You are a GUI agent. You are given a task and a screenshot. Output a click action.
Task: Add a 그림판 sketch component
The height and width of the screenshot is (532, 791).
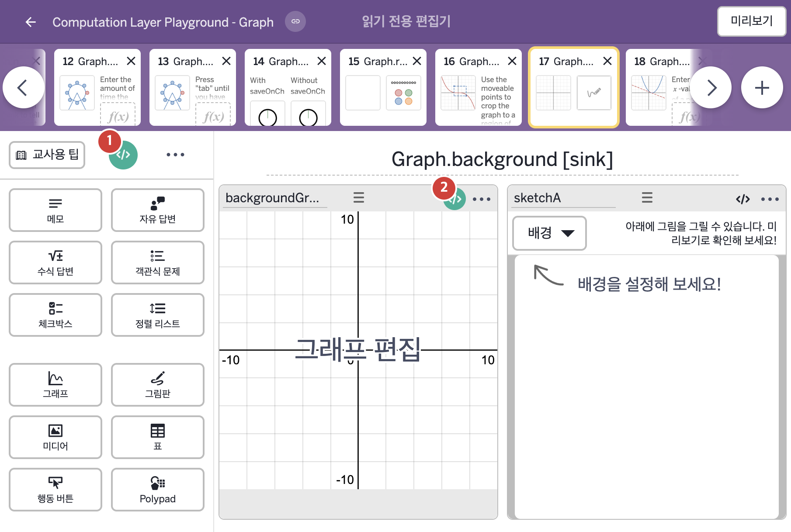click(x=158, y=385)
